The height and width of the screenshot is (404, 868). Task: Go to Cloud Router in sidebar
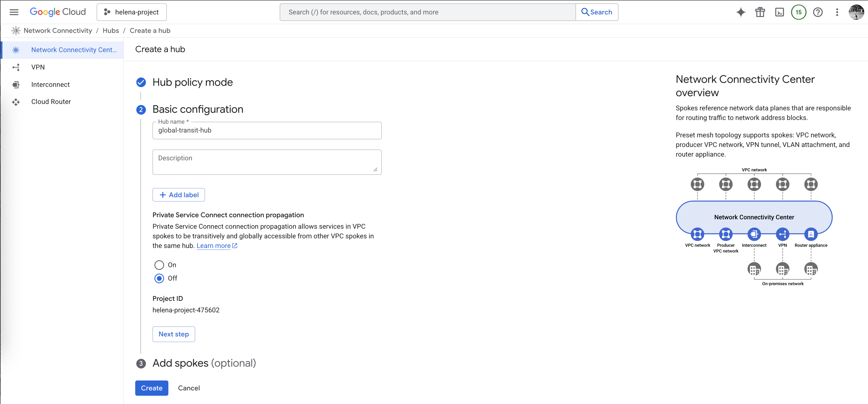[x=51, y=102]
